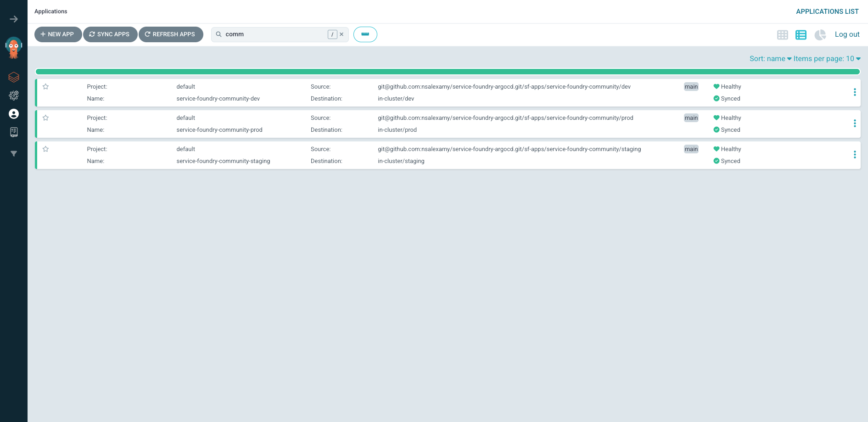Open Applications view via layers icon in sidebar
The width and height of the screenshot is (868, 422).
coord(14,77)
